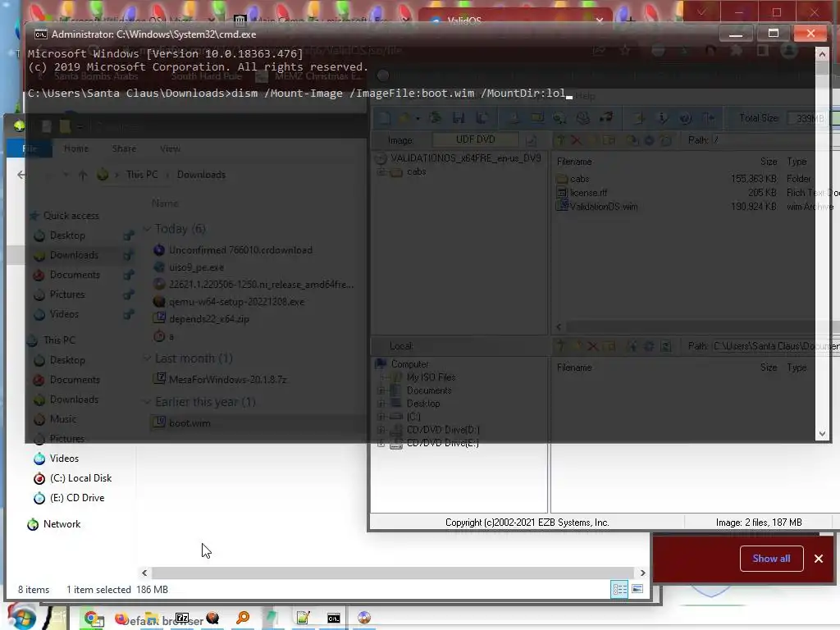Viewport: 840px width, 630px height.
Task: Switch Explorer to large icons view
Action: (637, 589)
